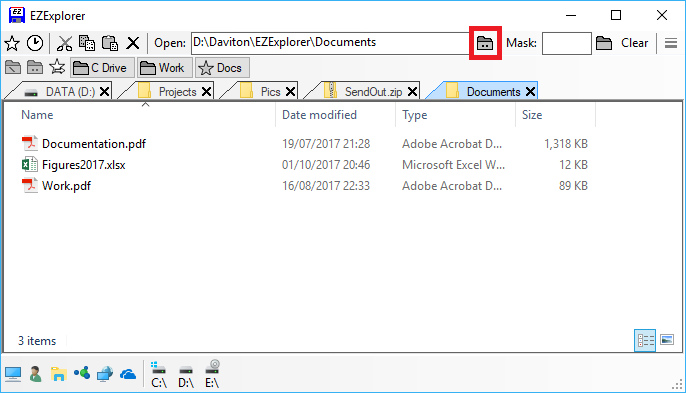
Task: Apply mask with folder icon beside Mask field
Action: [604, 43]
